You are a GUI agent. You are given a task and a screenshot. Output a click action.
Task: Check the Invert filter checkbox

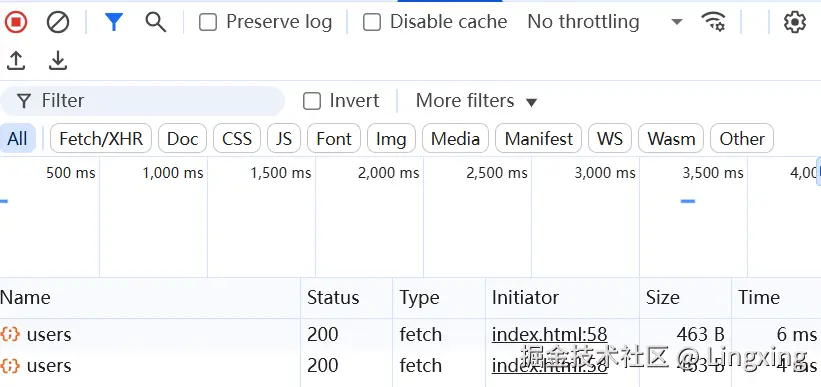tap(312, 101)
